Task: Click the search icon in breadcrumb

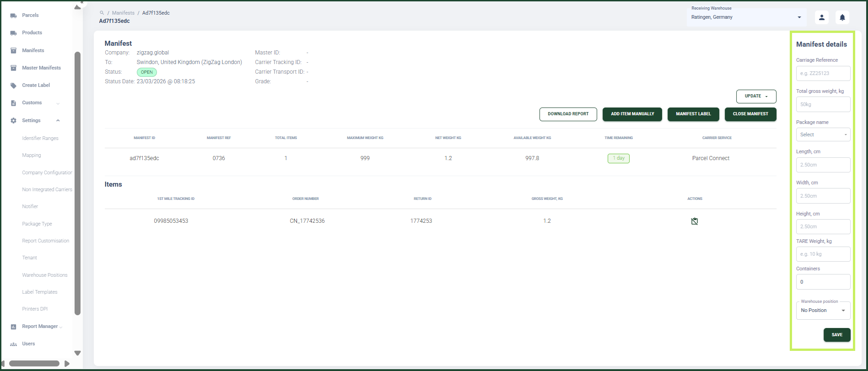Action: pyautogui.click(x=102, y=13)
